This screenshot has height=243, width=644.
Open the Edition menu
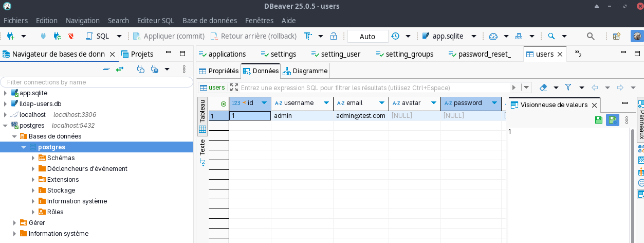pyautogui.click(x=47, y=21)
